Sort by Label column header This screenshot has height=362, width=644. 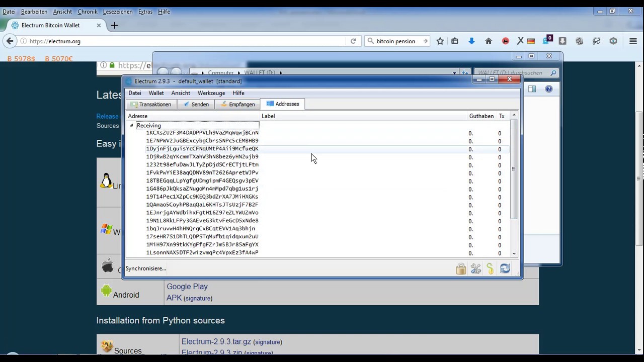(x=364, y=116)
